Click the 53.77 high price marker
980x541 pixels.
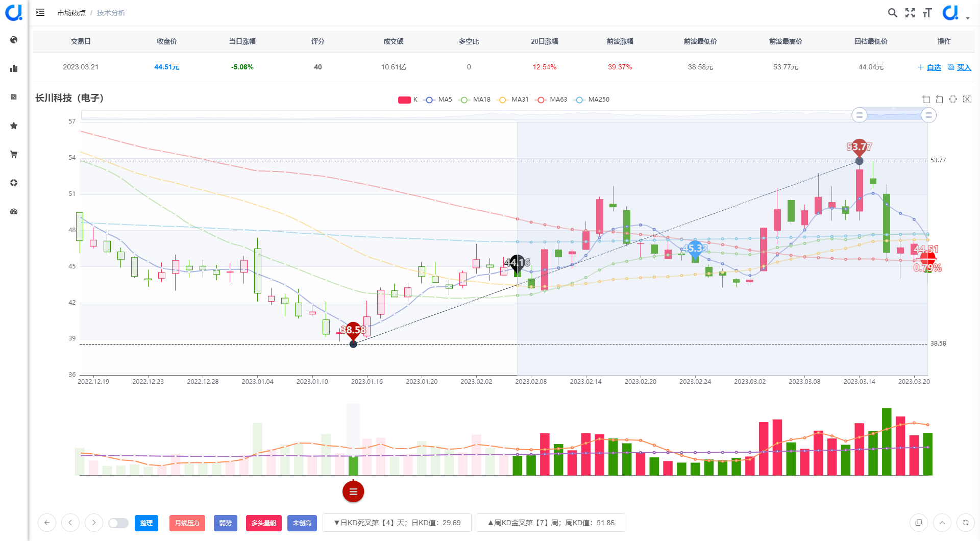[x=860, y=147]
